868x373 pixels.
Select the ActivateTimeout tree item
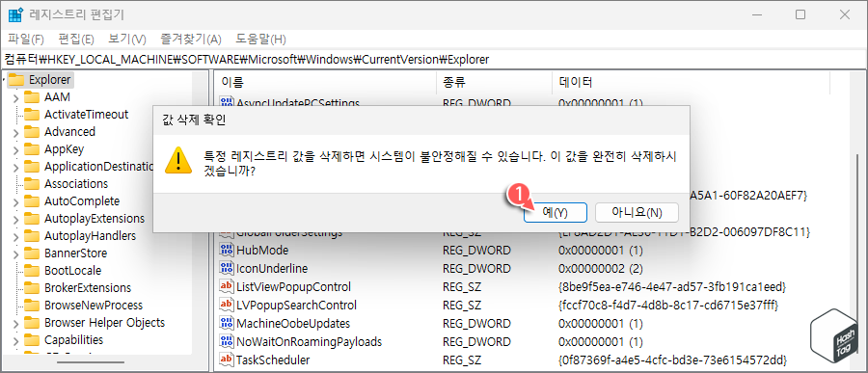[x=86, y=115]
